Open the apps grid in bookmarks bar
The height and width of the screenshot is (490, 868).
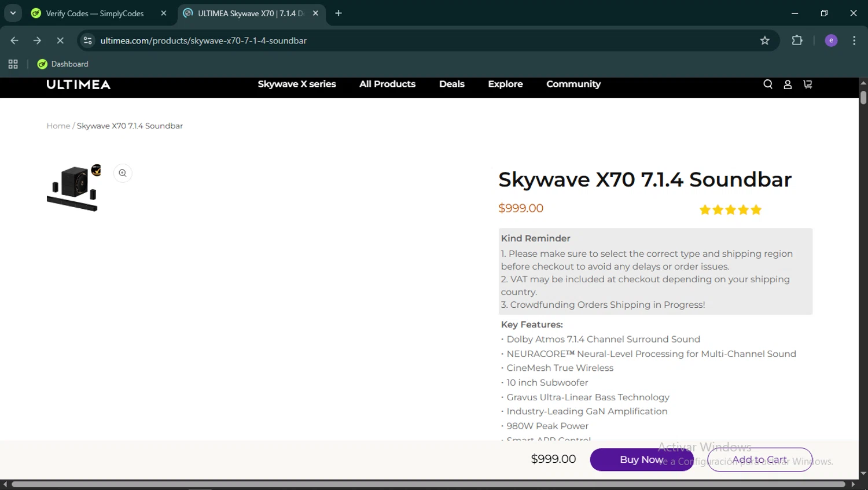13,64
